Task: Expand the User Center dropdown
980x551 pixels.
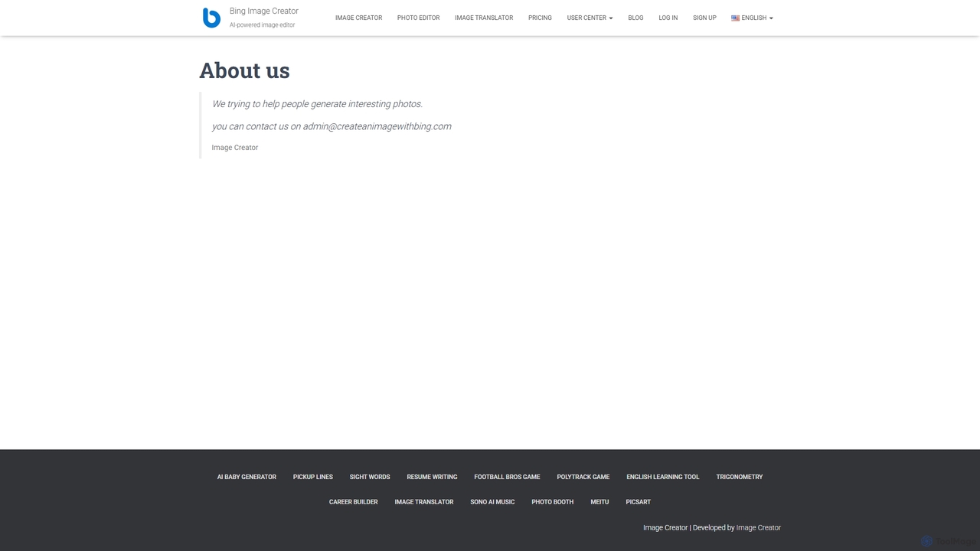Action: [590, 18]
